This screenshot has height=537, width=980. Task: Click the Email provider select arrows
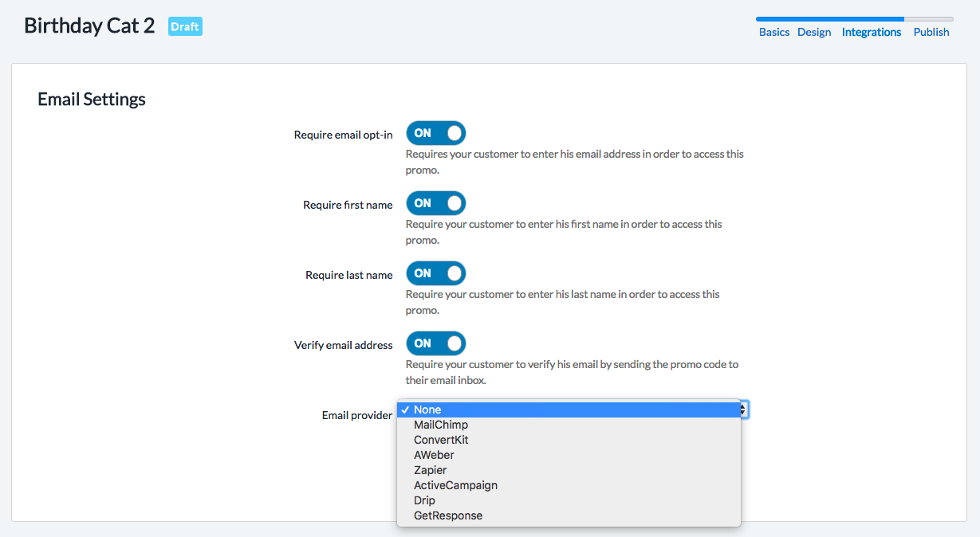pos(745,410)
